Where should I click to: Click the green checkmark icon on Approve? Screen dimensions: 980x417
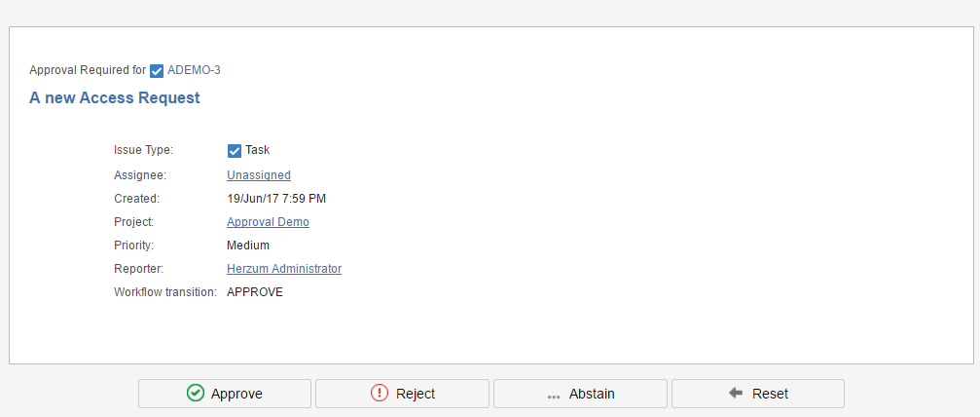tap(195, 394)
